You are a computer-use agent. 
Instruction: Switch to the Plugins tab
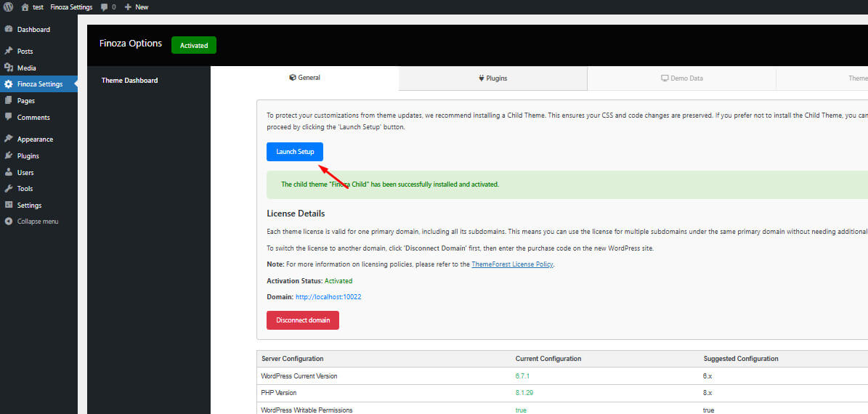tap(492, 78)
